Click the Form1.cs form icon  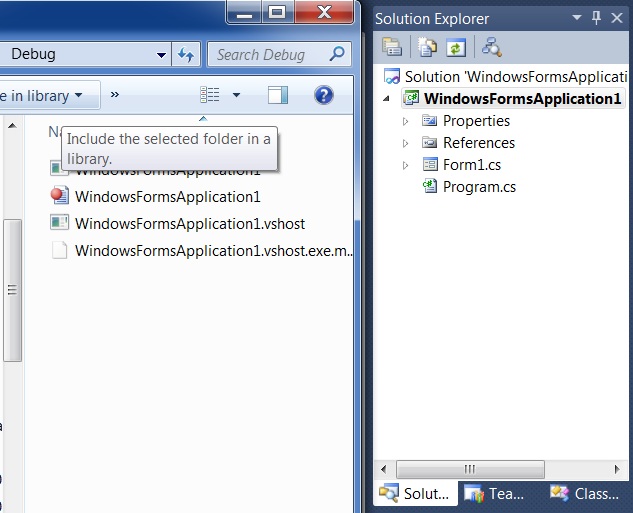click(430, 164)
